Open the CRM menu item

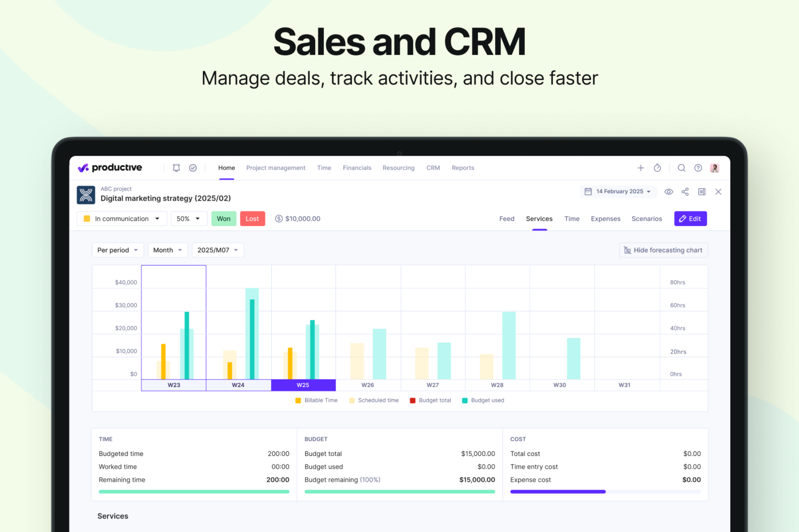(433, 168)
